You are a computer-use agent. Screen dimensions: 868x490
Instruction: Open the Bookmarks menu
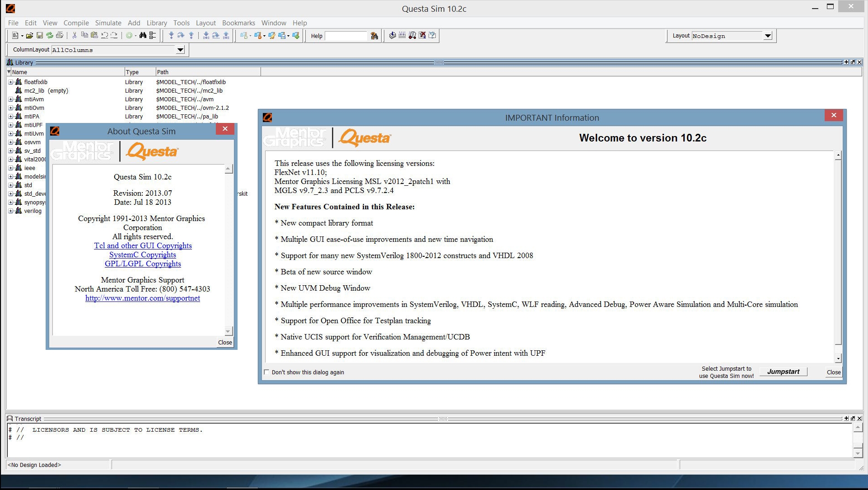[238, 23]
